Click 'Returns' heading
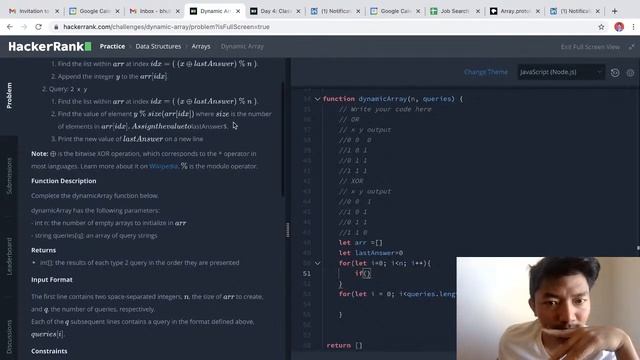640x360 pixels. pyautogui.click(x=44, y=250)
